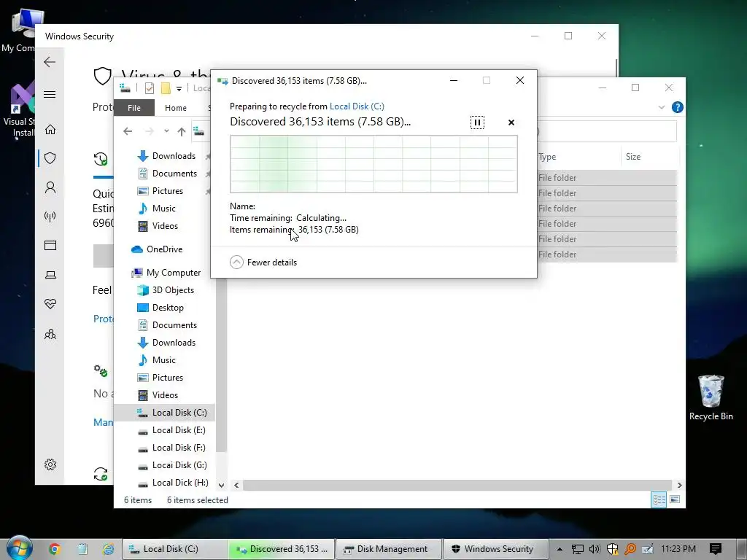Pause the recycle operation
747x560 pixels.
(x=477, y=122)
